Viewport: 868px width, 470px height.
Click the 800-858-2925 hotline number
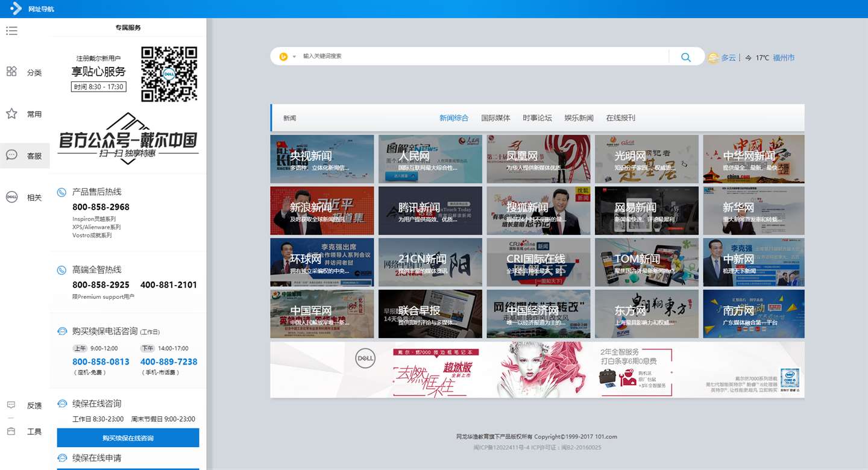tap(101, 284)
